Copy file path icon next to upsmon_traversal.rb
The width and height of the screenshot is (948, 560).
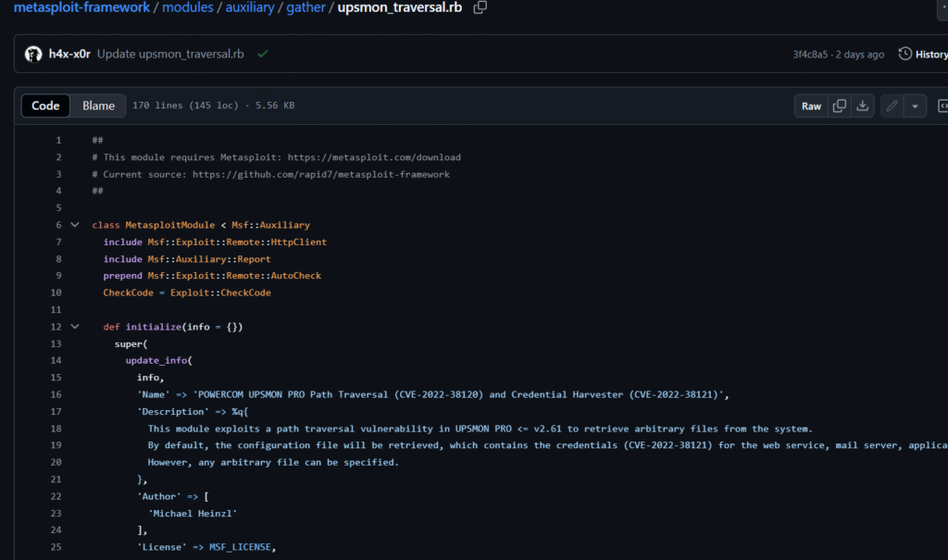480,7
